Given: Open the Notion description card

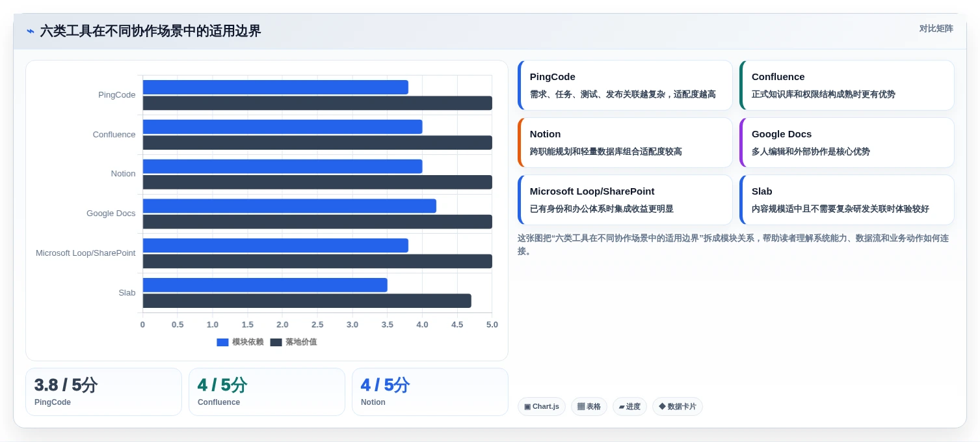Looking at the screenshot, I should (625, 143).
